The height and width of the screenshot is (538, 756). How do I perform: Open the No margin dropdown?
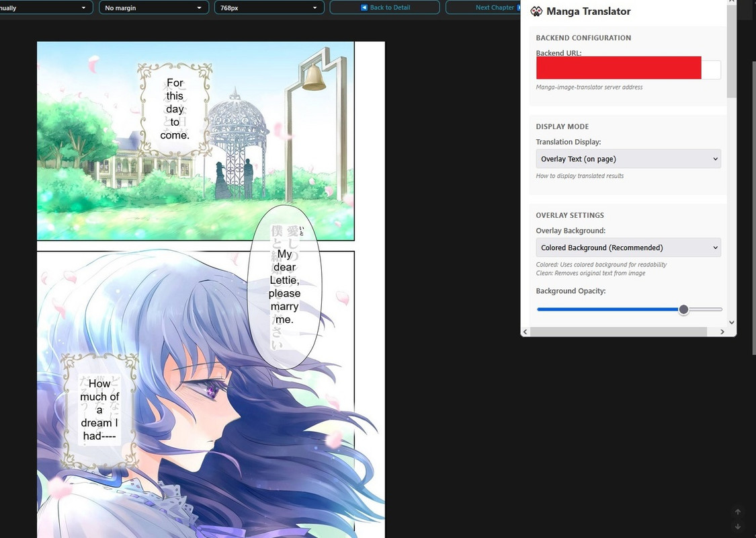pyautogui.click(x=154, y=7)
